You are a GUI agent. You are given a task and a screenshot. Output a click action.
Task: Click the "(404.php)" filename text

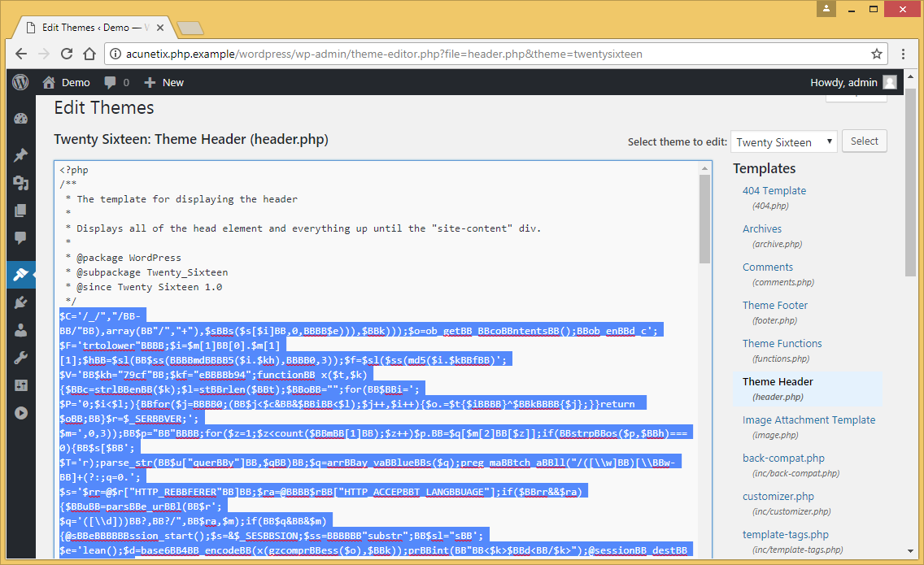(770, 206)
